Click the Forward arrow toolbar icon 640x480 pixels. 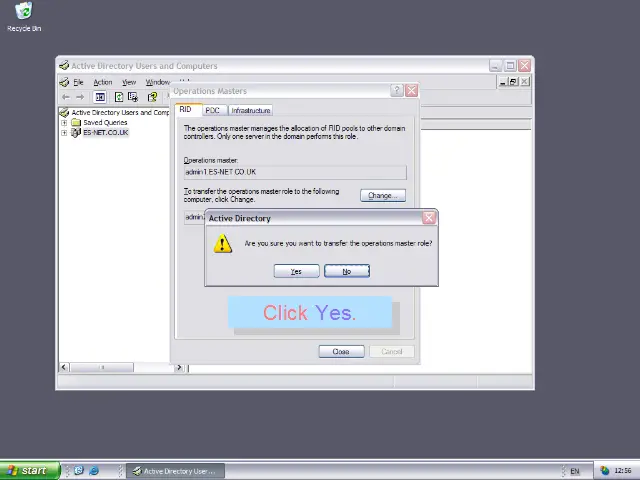click(x=80, y=97)
